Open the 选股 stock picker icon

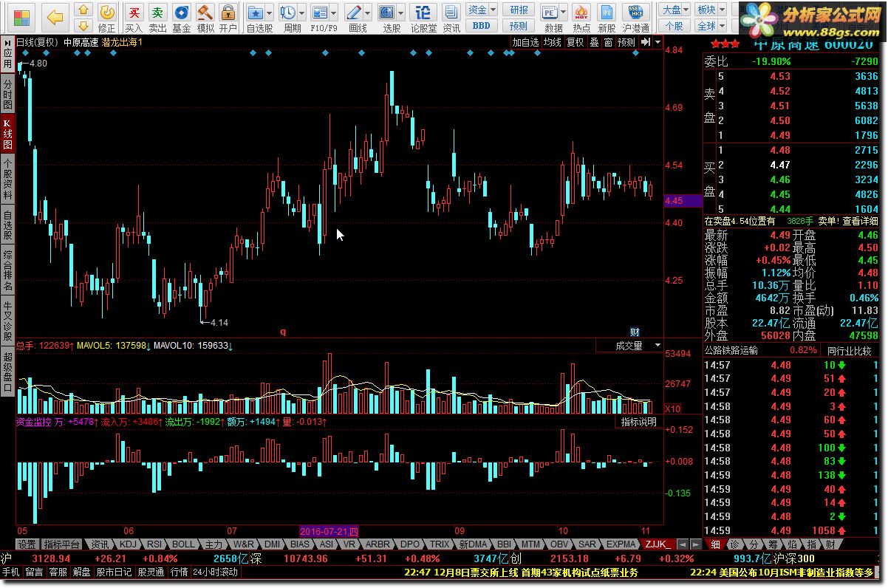click(386, 13)
